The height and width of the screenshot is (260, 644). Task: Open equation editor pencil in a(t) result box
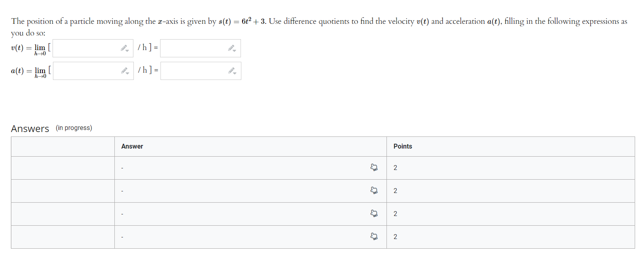tap(232, 71)
